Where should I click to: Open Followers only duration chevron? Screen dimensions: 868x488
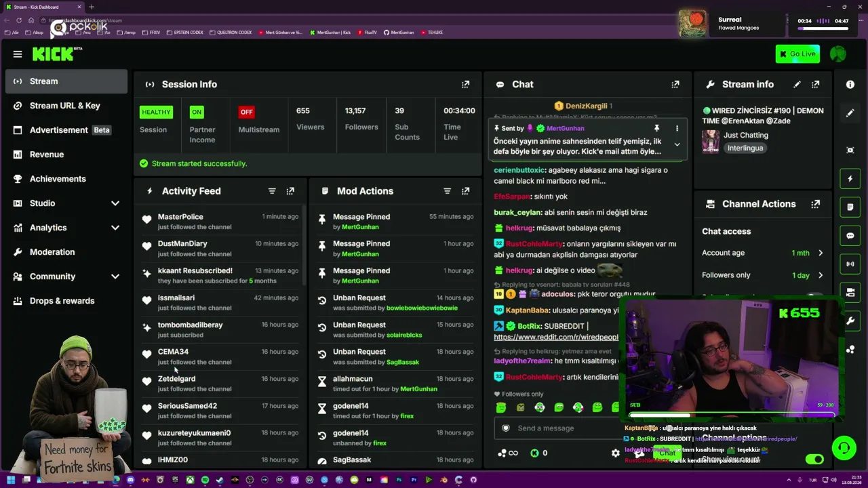821,275
